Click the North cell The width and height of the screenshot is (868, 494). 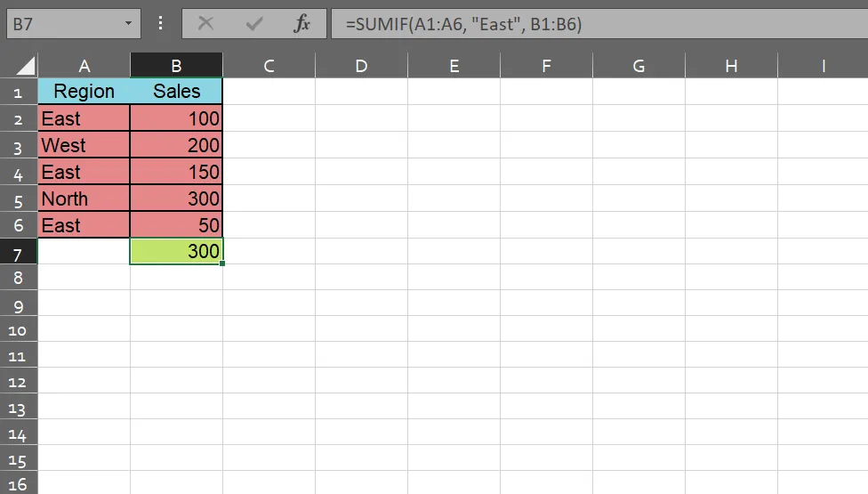84,198
